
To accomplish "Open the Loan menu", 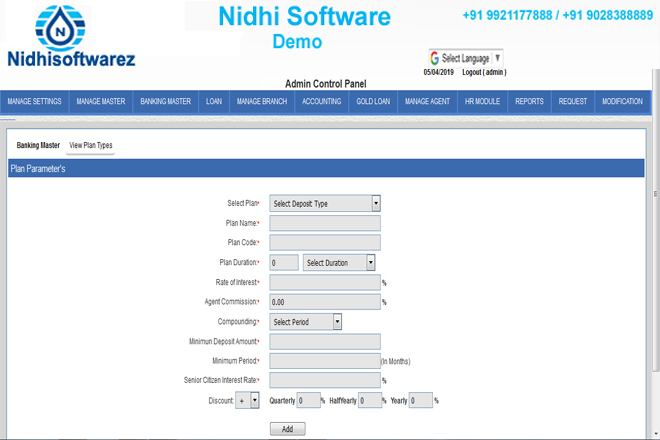I will coord(214,101).
